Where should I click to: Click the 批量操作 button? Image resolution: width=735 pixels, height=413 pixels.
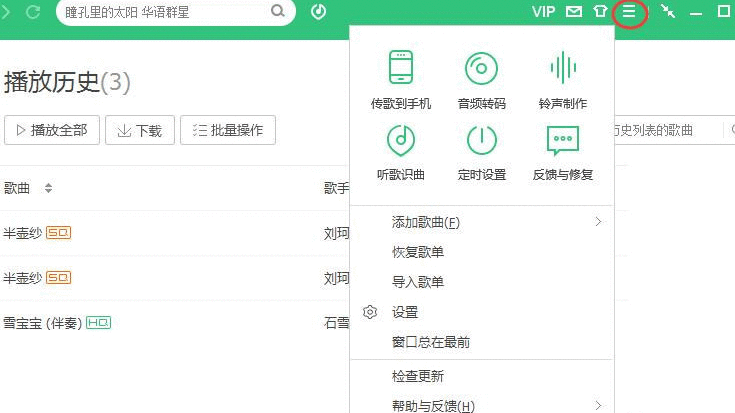pos(228,130)
